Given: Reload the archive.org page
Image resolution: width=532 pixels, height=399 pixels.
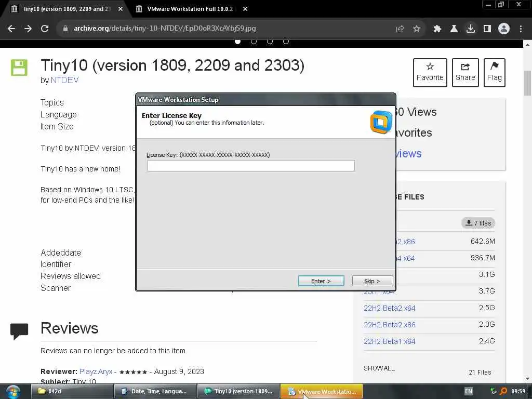Looking at the screenshot, I should [x=45, y=29].
